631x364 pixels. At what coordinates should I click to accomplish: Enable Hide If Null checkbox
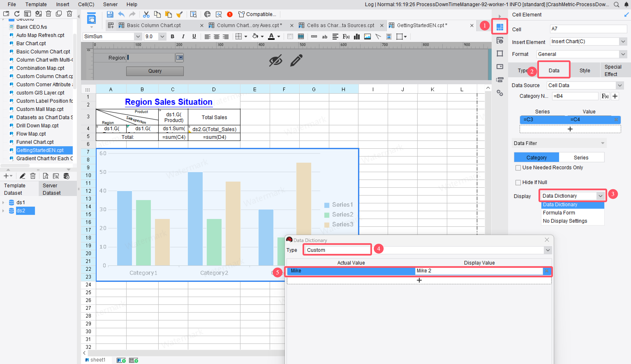pos(518,182)
